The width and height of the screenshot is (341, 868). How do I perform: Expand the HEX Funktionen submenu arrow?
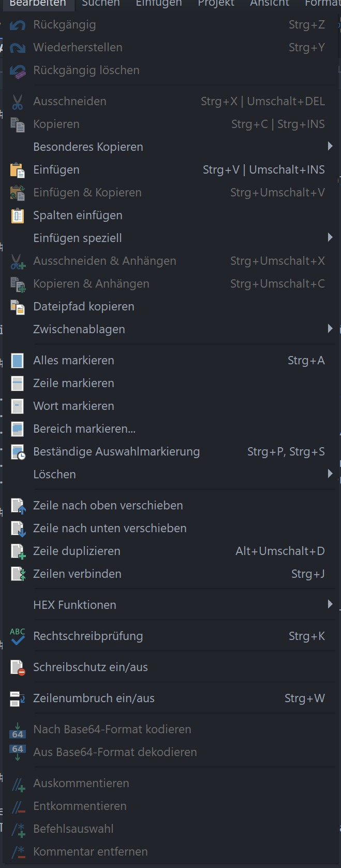tap(330, 605)
